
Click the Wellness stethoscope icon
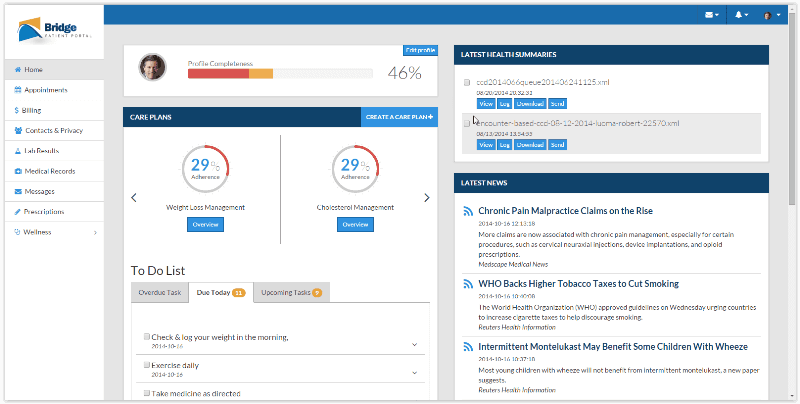pyautogui.click(x=17, y=232)
